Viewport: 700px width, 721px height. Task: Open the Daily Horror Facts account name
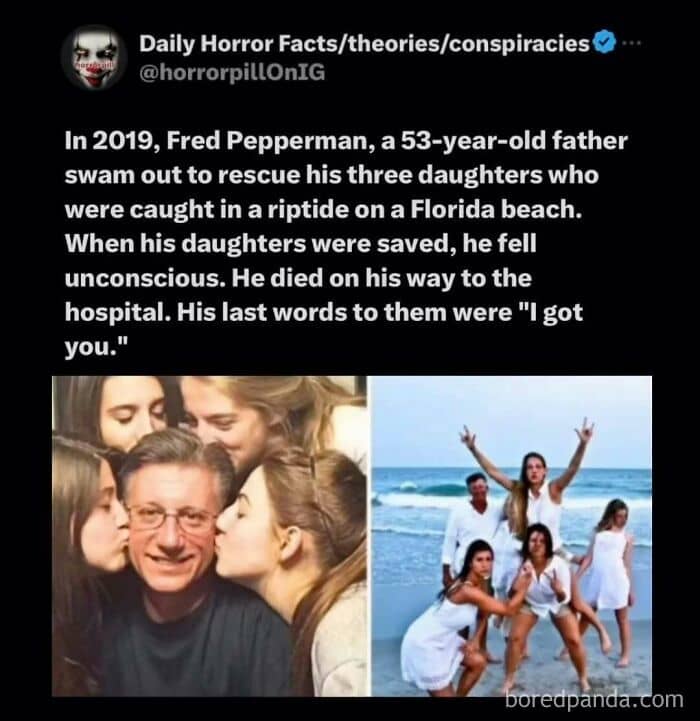(364, 44)
